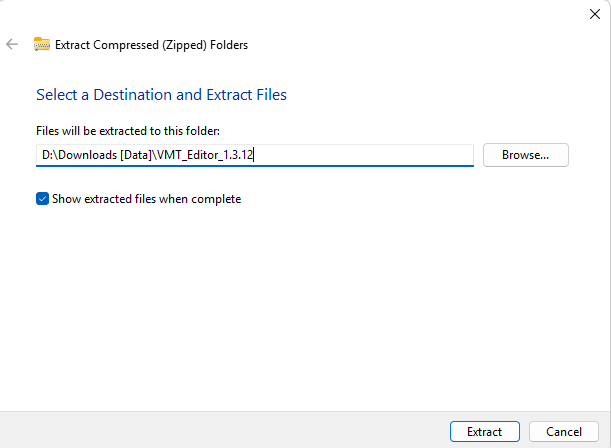The height and width of the screenshot is (448, 611).
Task: Click empty space inside the path field
Action: coord(362,155)
